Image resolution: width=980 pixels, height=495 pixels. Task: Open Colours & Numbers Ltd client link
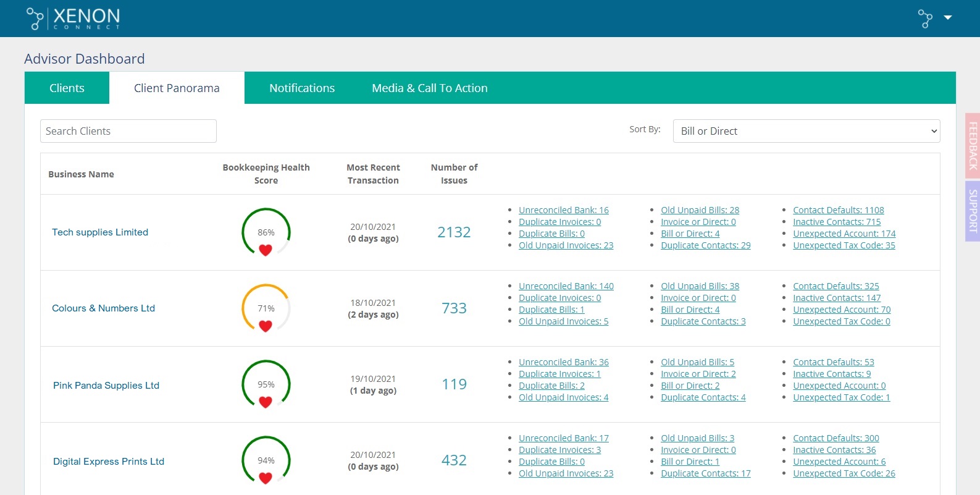(103, 308)
